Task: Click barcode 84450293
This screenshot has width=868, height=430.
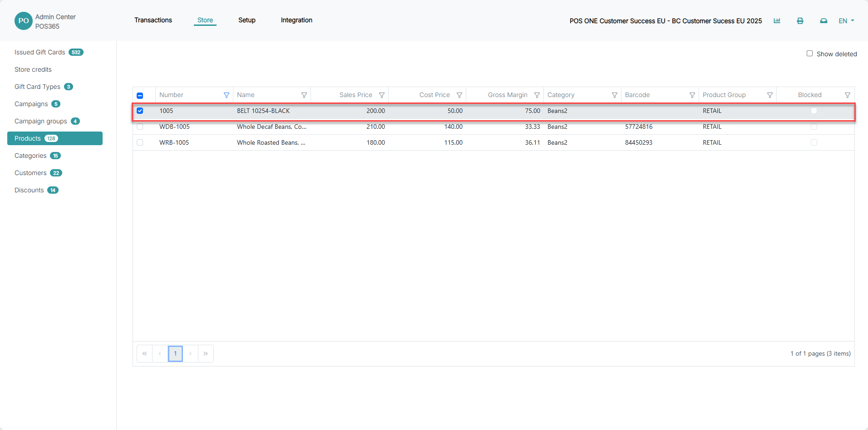Action: 639,142
